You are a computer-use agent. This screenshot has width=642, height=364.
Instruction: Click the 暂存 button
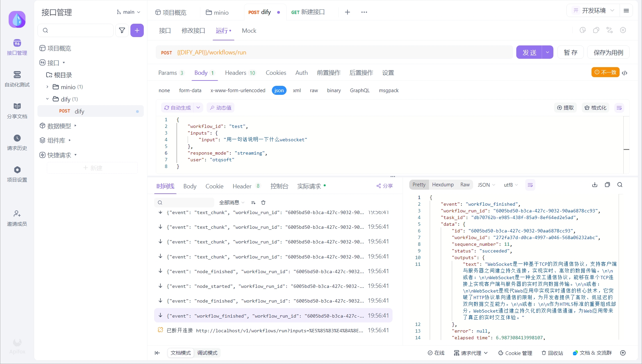(x=570, y=52)
